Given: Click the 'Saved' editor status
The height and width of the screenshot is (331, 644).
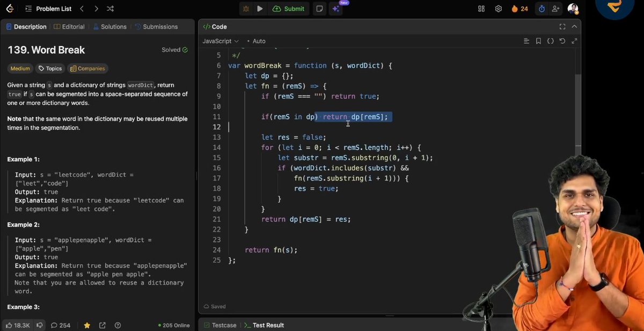Looking at the screenshot, I should (215, 306).
